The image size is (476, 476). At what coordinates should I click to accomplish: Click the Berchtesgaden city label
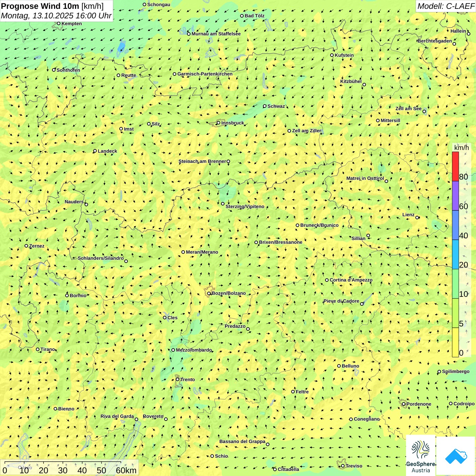point(435,41)
